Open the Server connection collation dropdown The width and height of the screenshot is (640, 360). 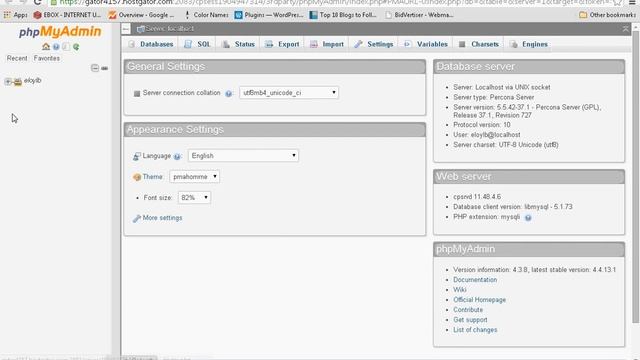pos(289,93)
